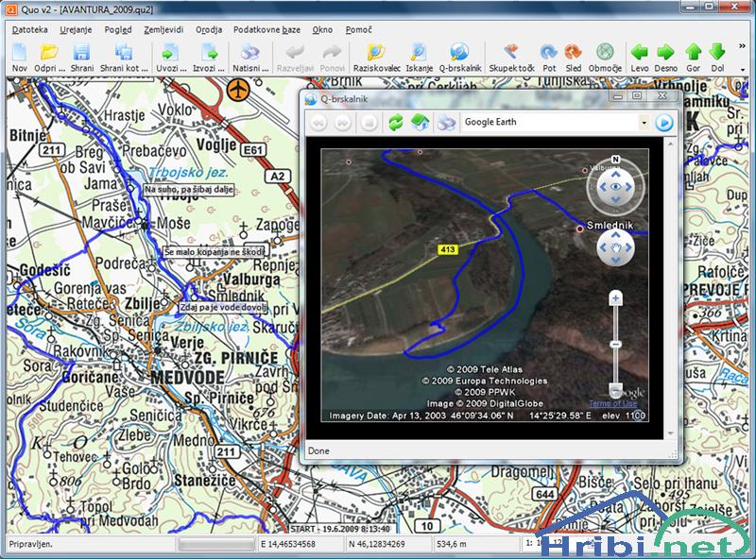Viewport: 756px width, 560px height.
Task: Go back in Q-brskalnik browser
Action: coord(318,123)
